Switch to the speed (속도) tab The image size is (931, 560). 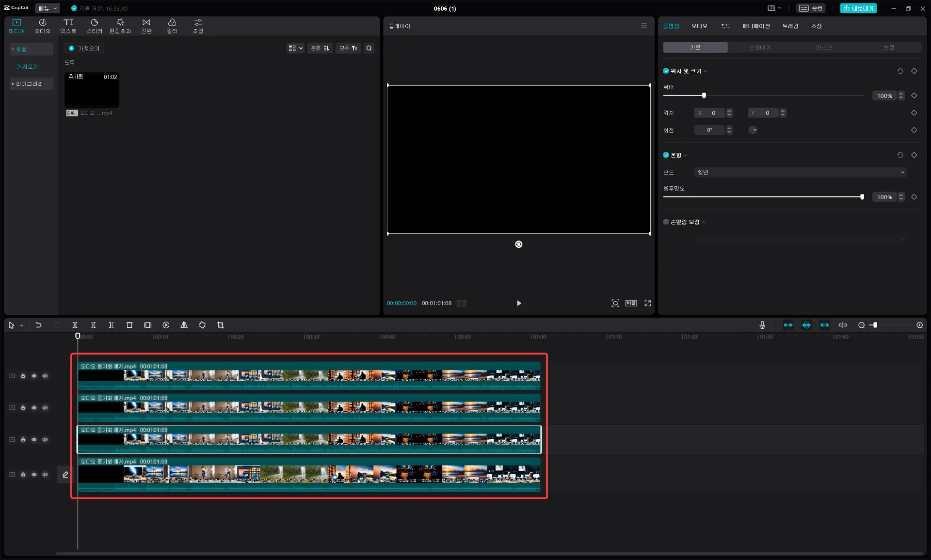coord(724,26)
